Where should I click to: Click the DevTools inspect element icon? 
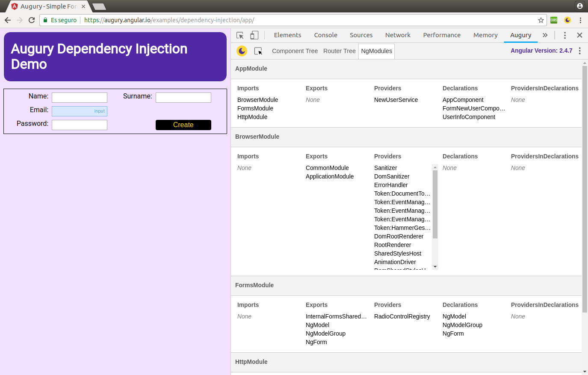tap(240, 36)
